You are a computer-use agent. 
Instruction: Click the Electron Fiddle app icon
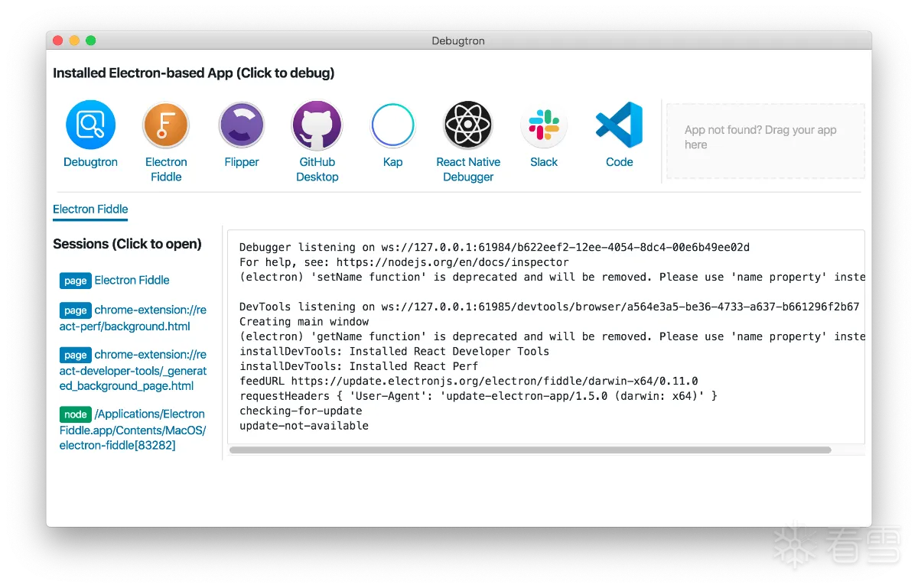(166, 125)
